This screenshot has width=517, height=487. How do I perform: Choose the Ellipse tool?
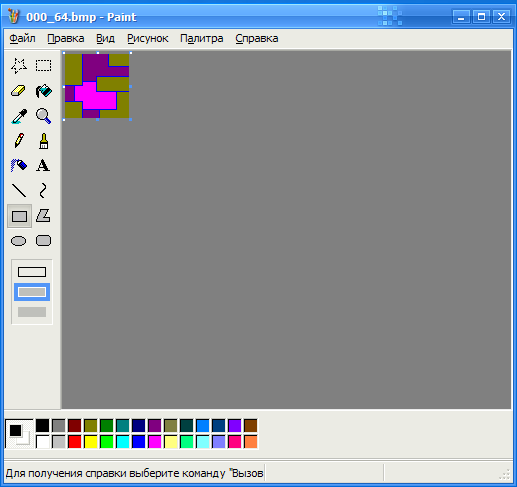19,241
